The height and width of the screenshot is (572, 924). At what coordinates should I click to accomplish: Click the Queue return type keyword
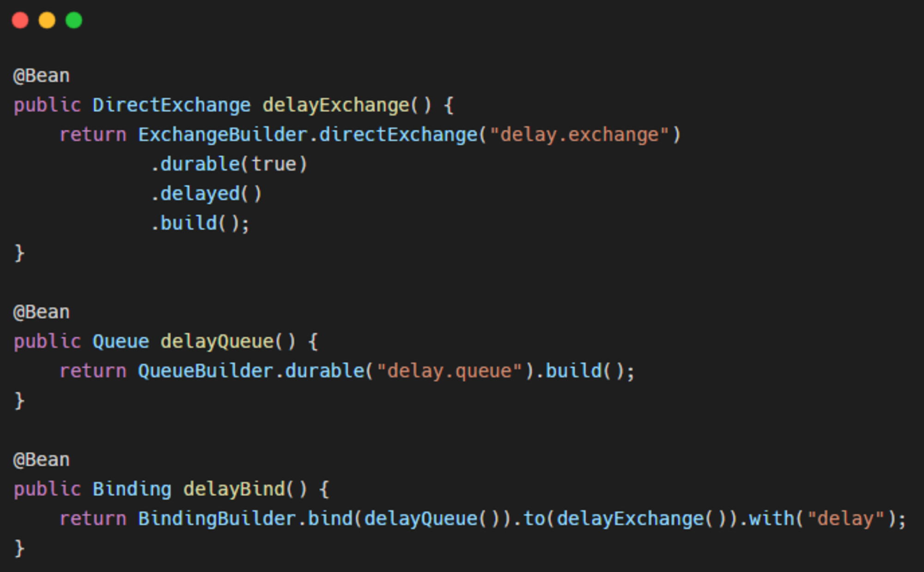121,342
